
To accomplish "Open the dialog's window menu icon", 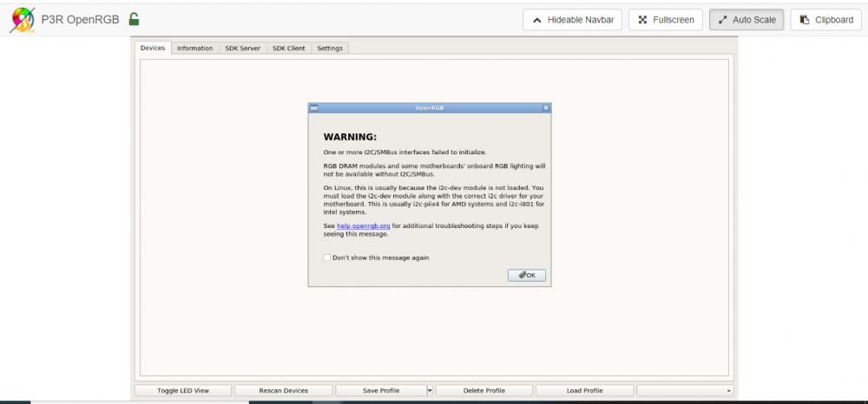I will [x=314, y=108].
